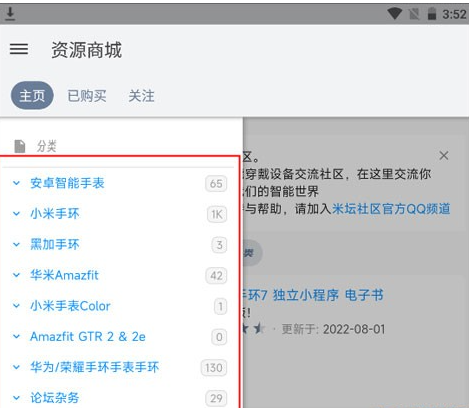This screenshot has width=469, height=408.
Task: Open the hamburger navigation menu
Action: click(x=19, y=49)
